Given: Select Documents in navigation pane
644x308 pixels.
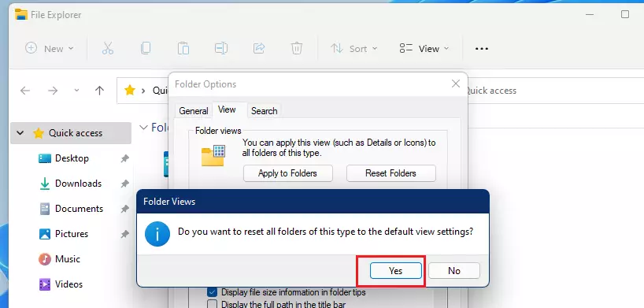Looking at the screenshot, I should [x=79, y=209].
